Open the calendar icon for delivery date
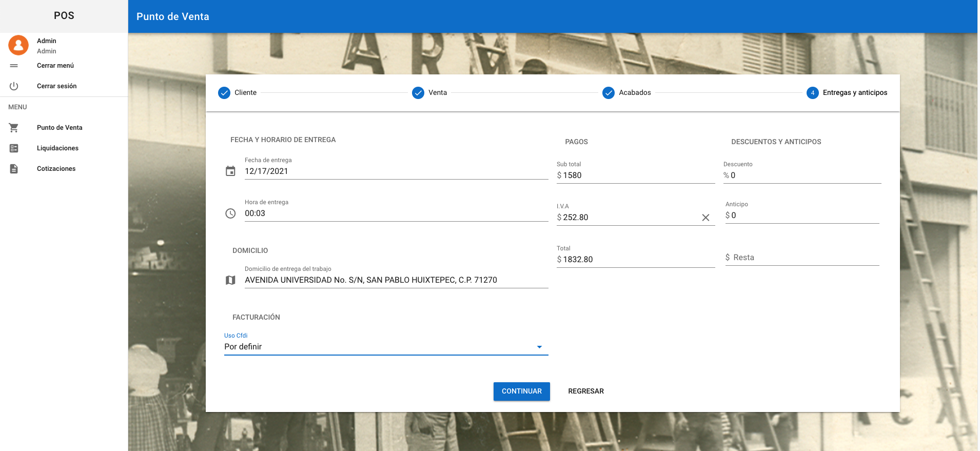This screenshot has width=980, height=451. [x=230, y=171]
